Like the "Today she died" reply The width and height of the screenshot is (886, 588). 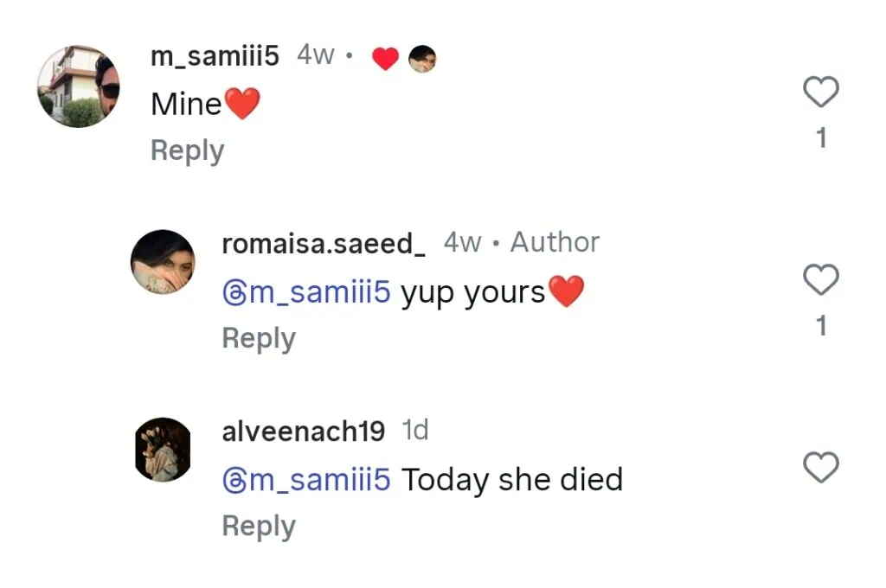tap(821, 468)
